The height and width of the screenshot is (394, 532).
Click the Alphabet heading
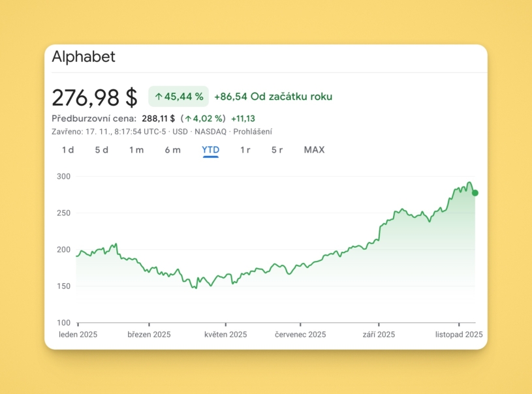click(84, 57)
